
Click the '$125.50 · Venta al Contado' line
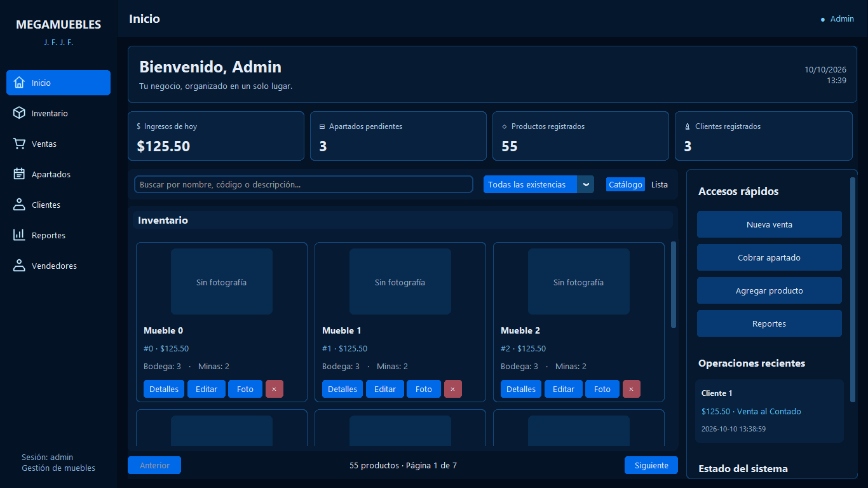tap(751, 411)
